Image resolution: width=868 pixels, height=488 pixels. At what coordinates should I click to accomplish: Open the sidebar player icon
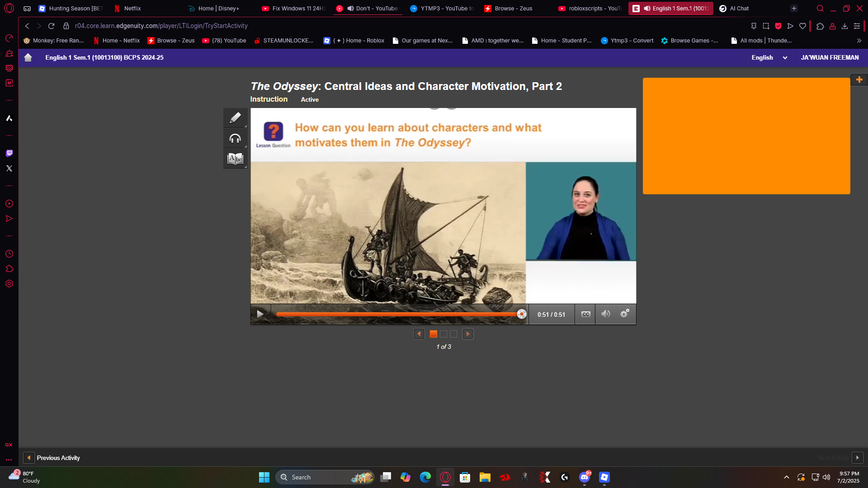pos(9,204)
